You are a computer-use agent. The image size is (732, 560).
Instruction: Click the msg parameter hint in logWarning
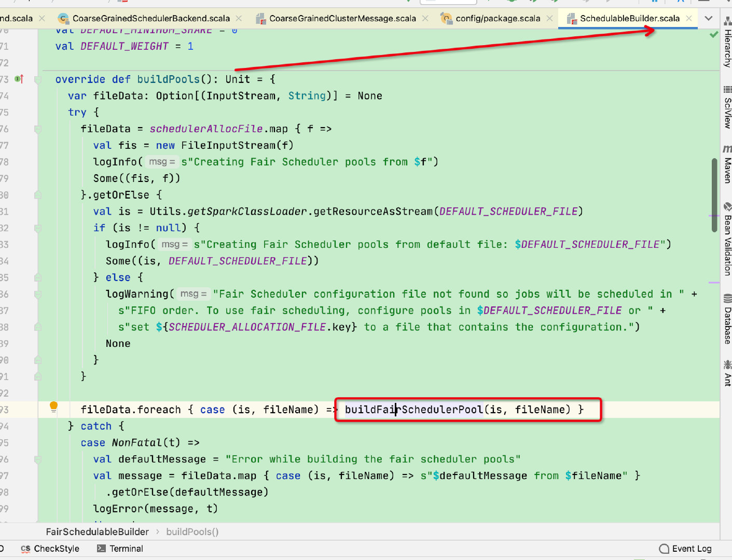click(193, 294)
